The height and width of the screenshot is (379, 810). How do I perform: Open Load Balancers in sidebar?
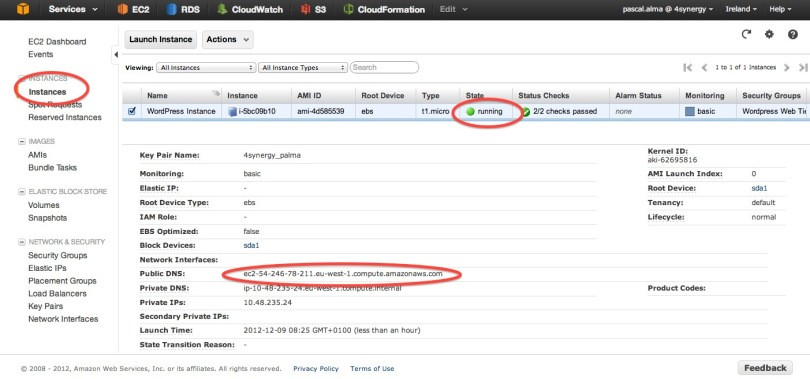(x=57, y=293)
